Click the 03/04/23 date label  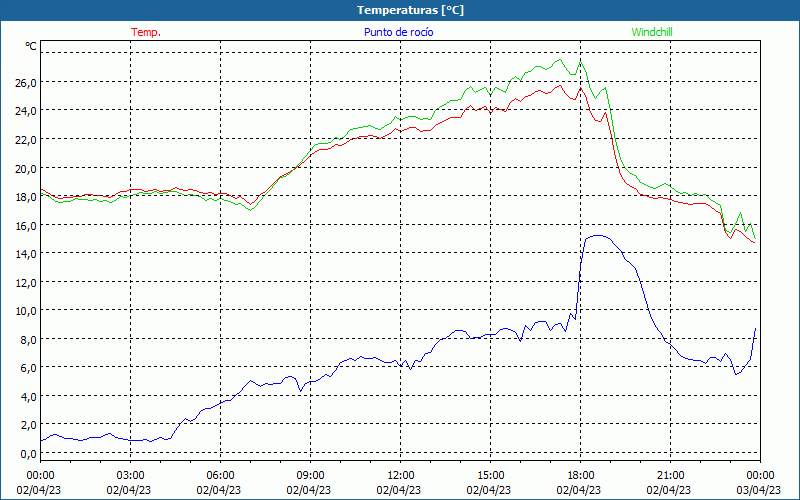759,490
